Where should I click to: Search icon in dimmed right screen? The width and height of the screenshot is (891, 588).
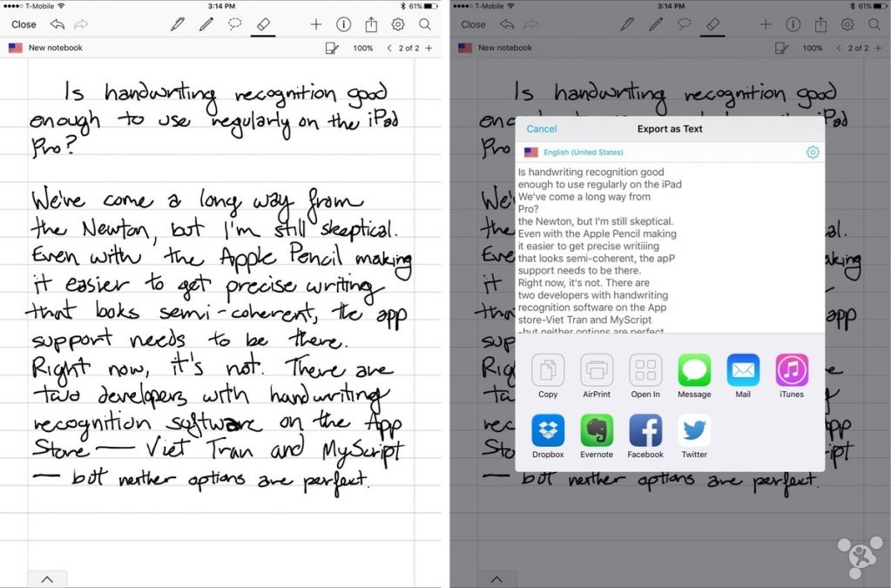(x=874, y=24)
